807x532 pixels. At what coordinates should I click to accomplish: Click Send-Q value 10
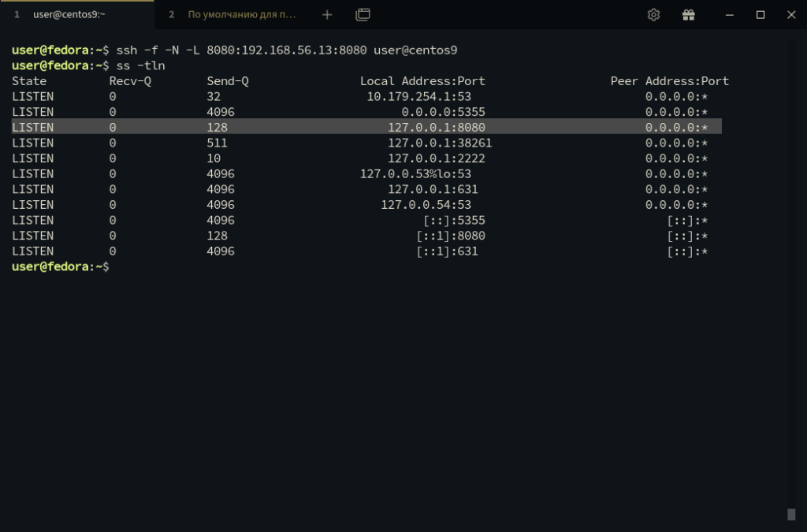point(214,158)
